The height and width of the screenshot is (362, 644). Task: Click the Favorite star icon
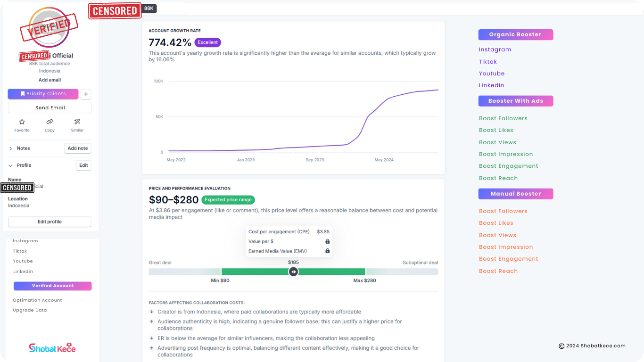[x=22, y=122]
